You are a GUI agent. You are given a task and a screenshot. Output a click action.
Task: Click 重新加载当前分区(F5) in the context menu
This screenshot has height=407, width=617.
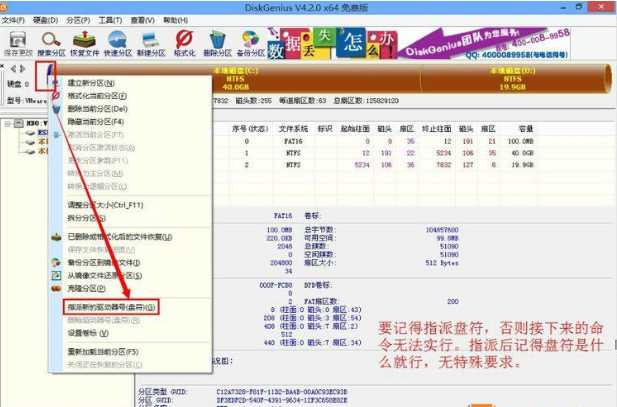pyautogui.click(x=102, y=352)
